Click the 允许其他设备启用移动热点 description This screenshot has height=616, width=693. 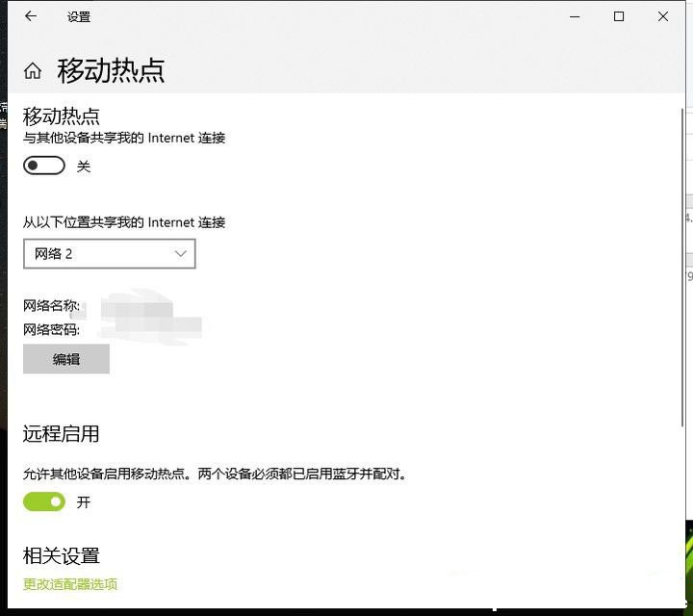(x=215, y=474)
